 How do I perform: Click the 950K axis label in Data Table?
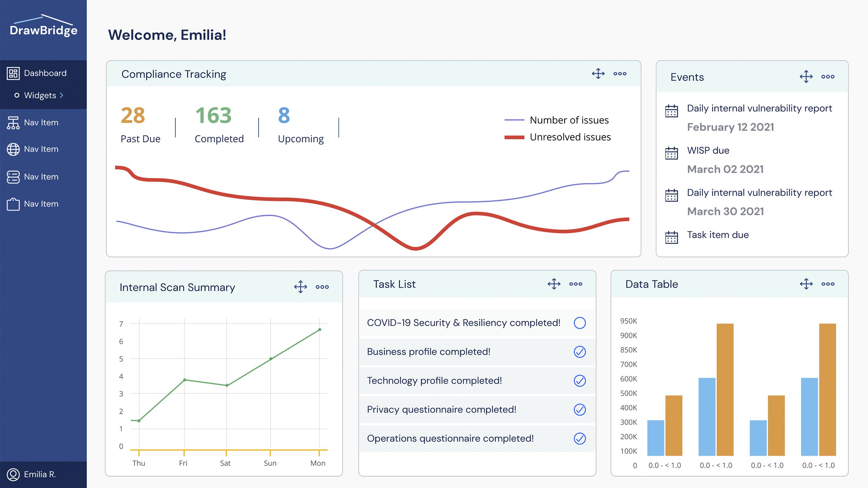[629, 321]
